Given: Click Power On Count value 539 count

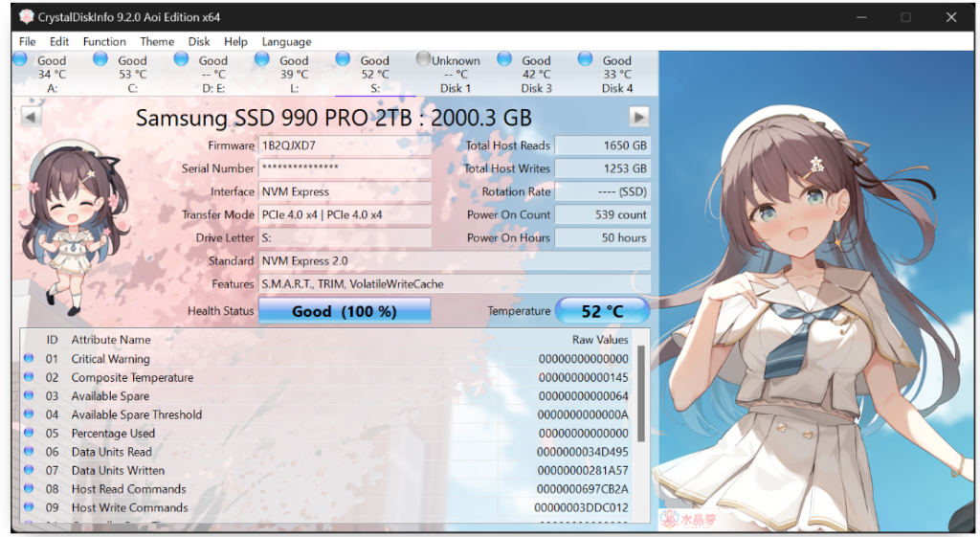Looking at the screenshot, I should 603,214.
